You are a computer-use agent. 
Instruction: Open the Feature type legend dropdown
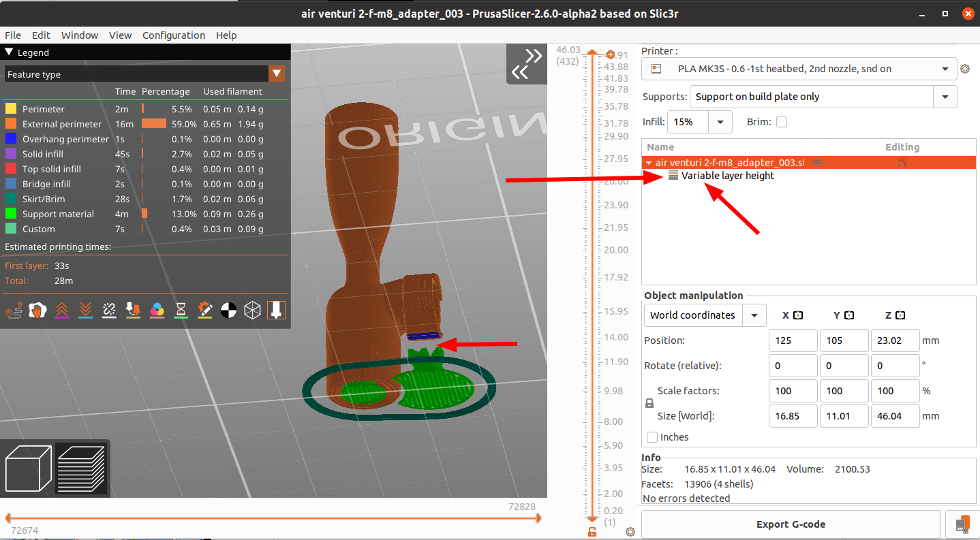coord(277,74)
